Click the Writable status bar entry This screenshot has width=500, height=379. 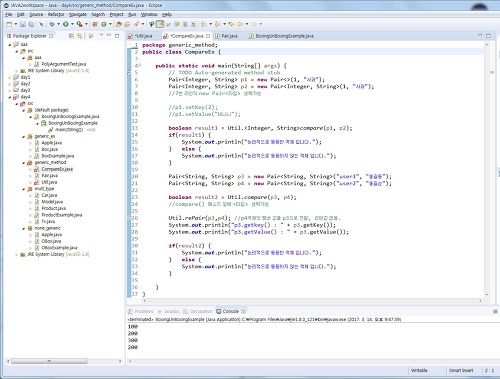[x=419, y=371]
